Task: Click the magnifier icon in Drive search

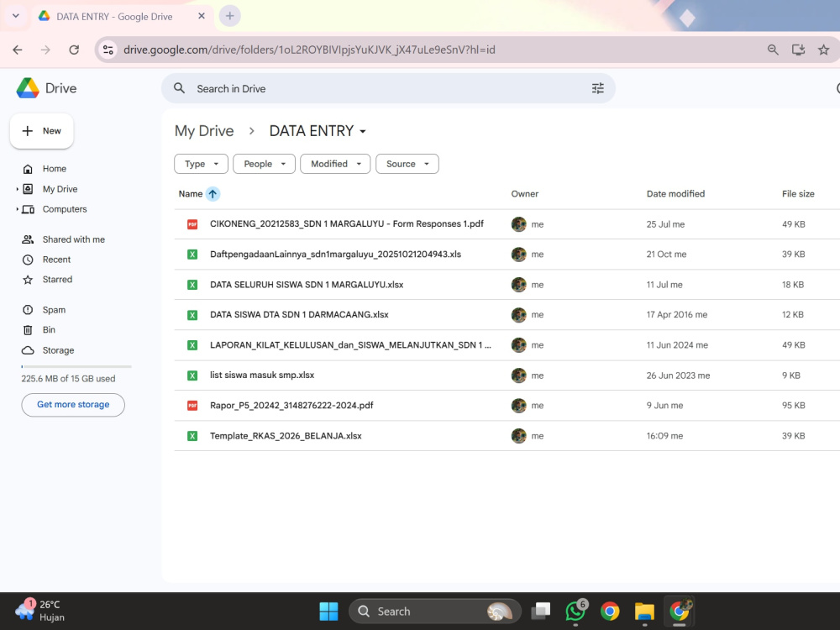Action: click(x=180, y=88)
